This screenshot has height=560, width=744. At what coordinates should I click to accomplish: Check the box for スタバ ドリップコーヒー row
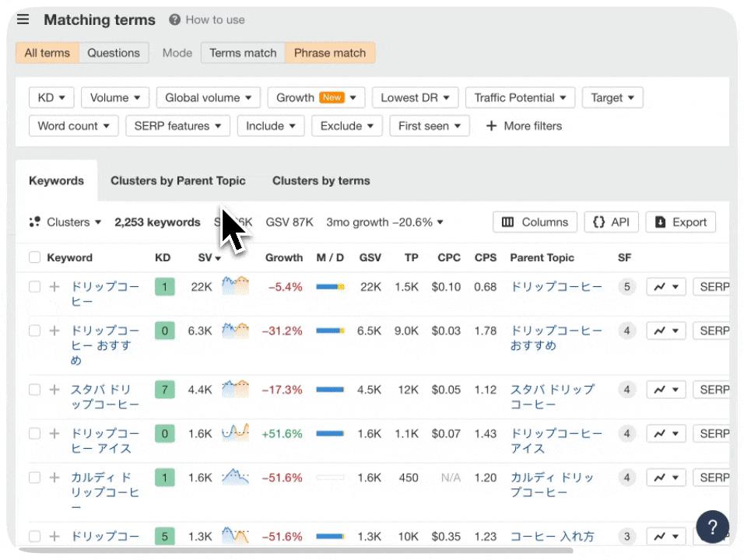[x=34, y=390]
